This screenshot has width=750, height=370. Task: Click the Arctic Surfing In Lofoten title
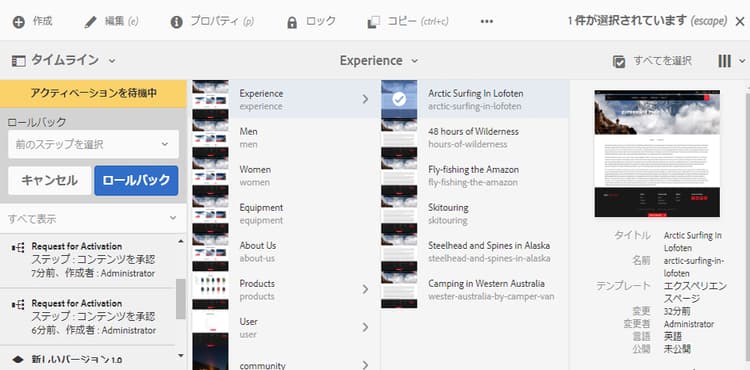(x=475, y=94)
